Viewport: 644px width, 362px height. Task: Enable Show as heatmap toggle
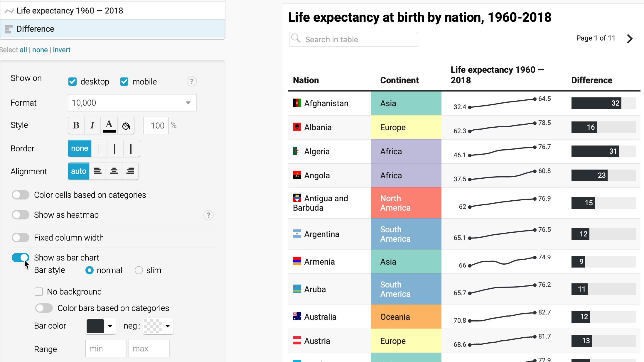(21, 215)
